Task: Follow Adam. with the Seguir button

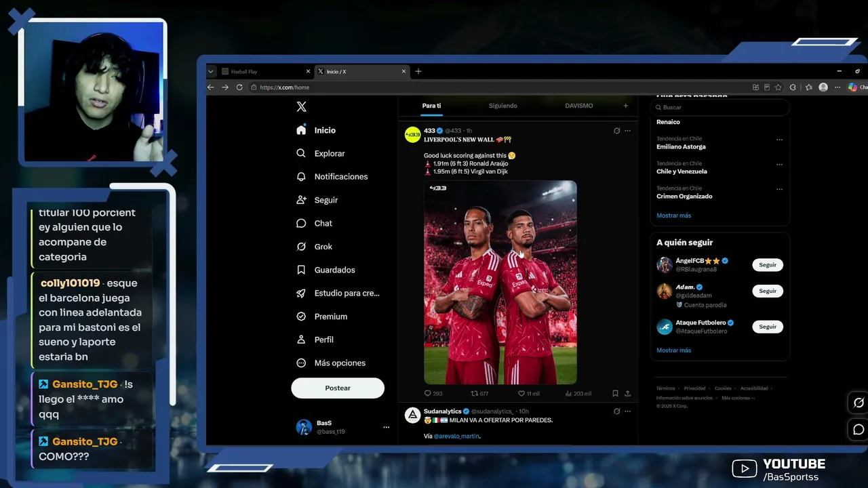Action: point(768,291)
